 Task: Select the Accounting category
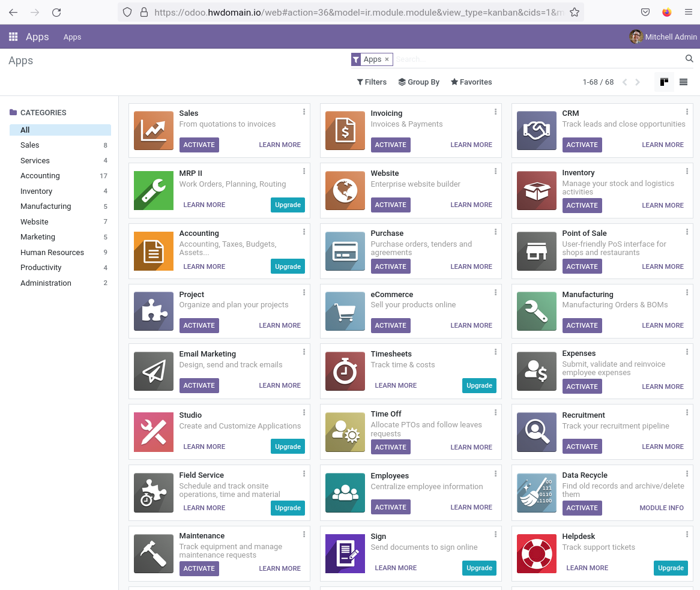60,176
